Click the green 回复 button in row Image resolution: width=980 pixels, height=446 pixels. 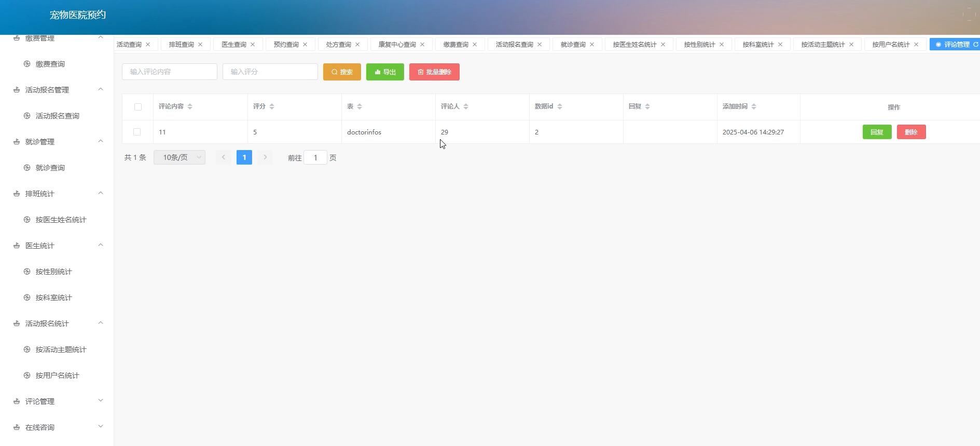click(x=877, y=132)
